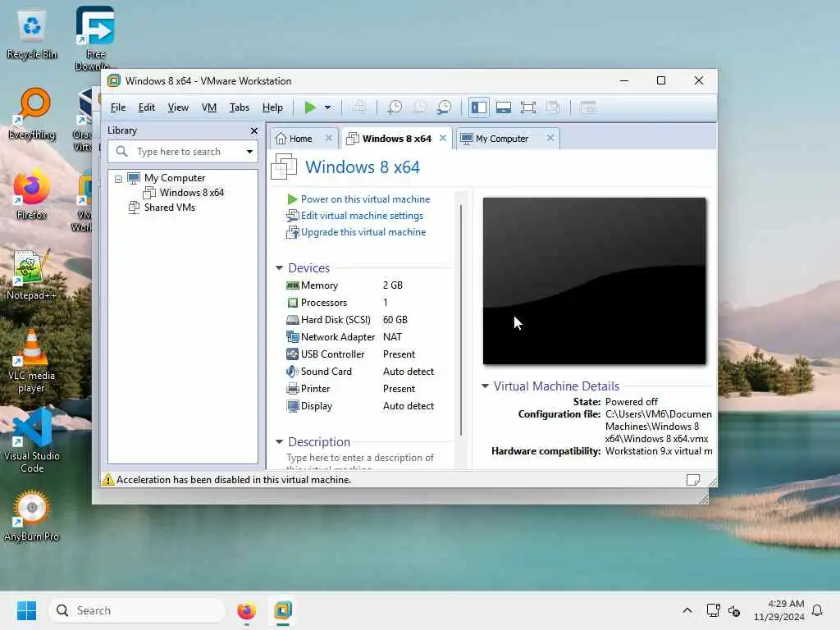Click the Send Ctrl+Alt+Del toolbar icon

tap(359, 107)
